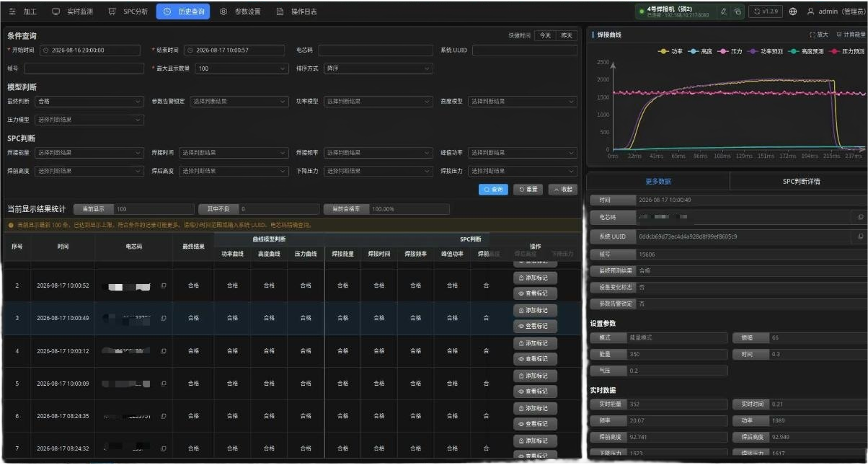Click 添加标记 for row 4
868x465 pixels.
tap(535, 343)
